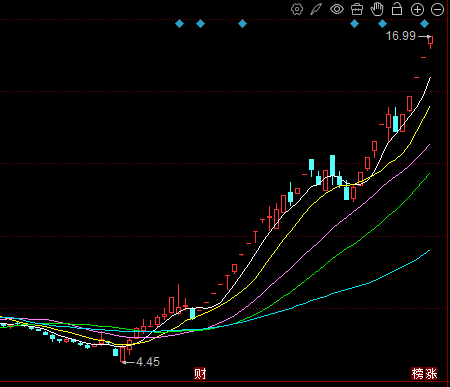The image size is (450, 387).
Task: Zoom in with plus icon
Action: [417, 9]
